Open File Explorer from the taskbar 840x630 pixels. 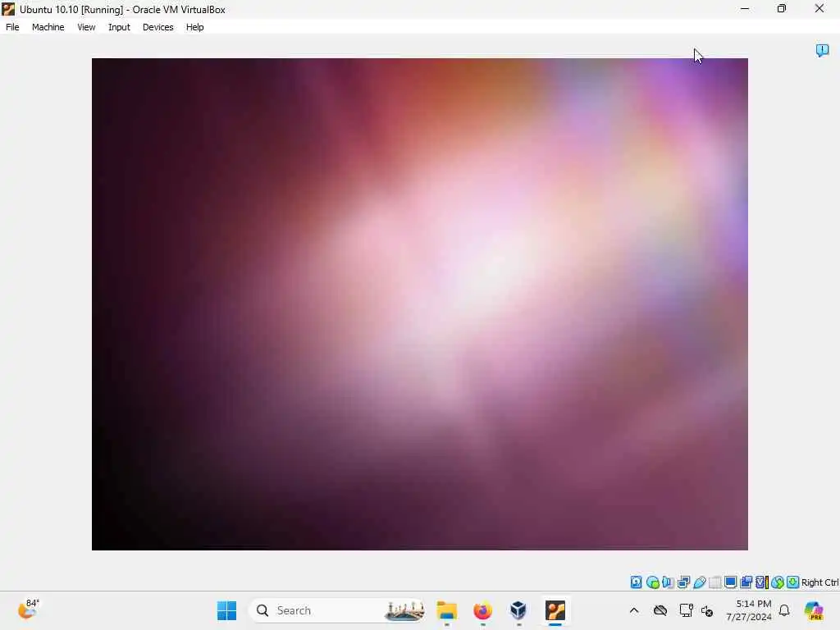click(x=447, y=610)
